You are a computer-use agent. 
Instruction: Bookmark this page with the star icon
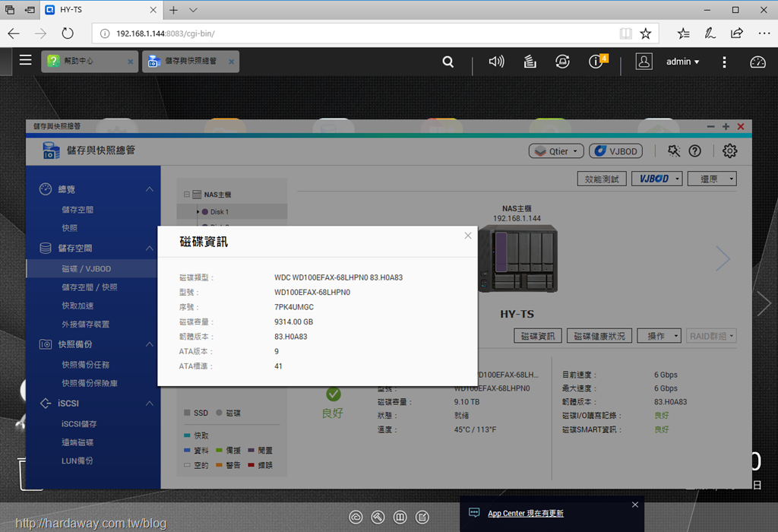(646, 33)
